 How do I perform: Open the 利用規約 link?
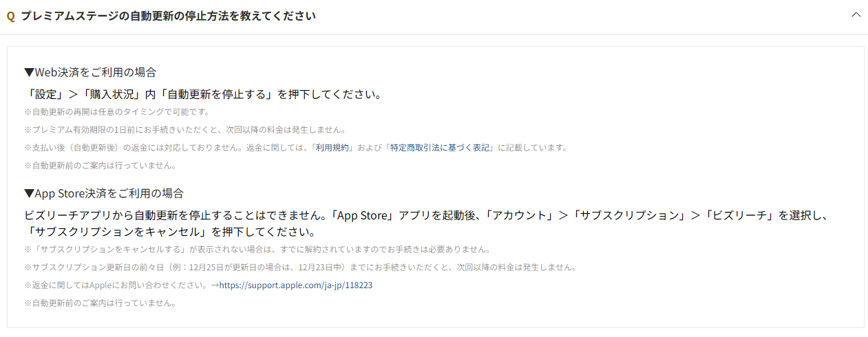pos(333,148)
